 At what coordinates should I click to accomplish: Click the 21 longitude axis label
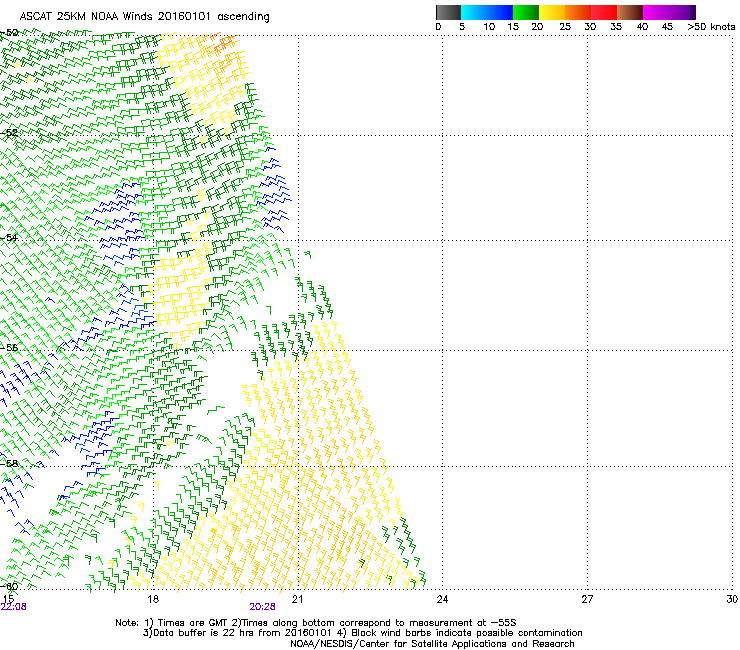click(x=297, y=599)
